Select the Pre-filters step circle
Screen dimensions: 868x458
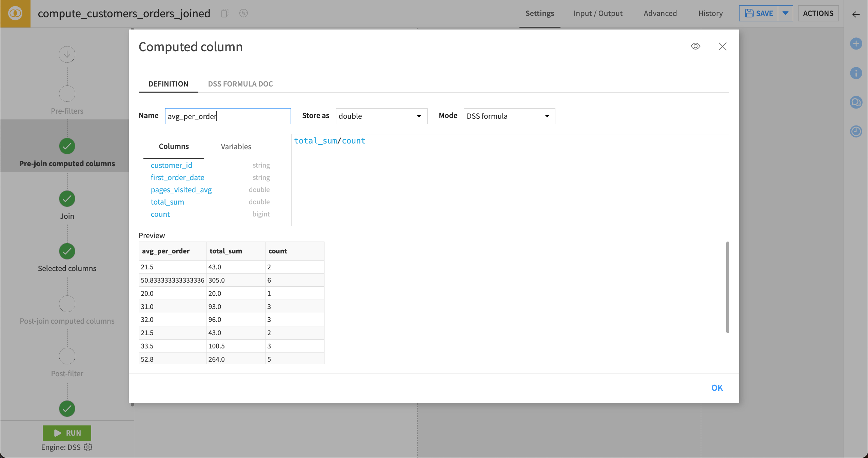click(67, 94)
